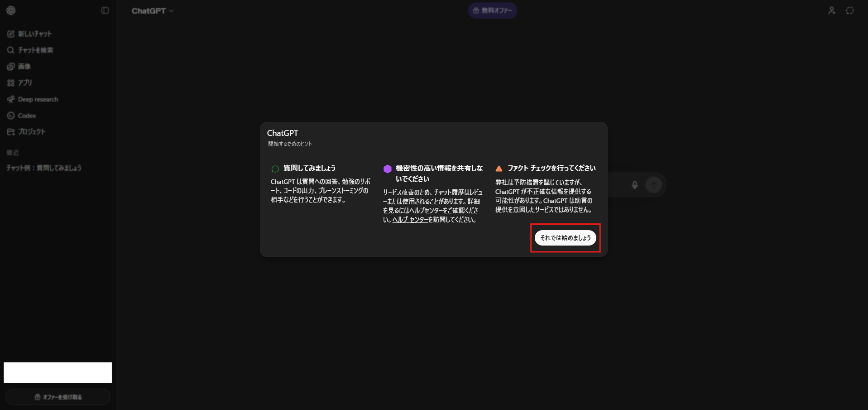This screenshot has width=868, height=410.
Task: Open Codex from the sidebar
Action: (22, 116)
